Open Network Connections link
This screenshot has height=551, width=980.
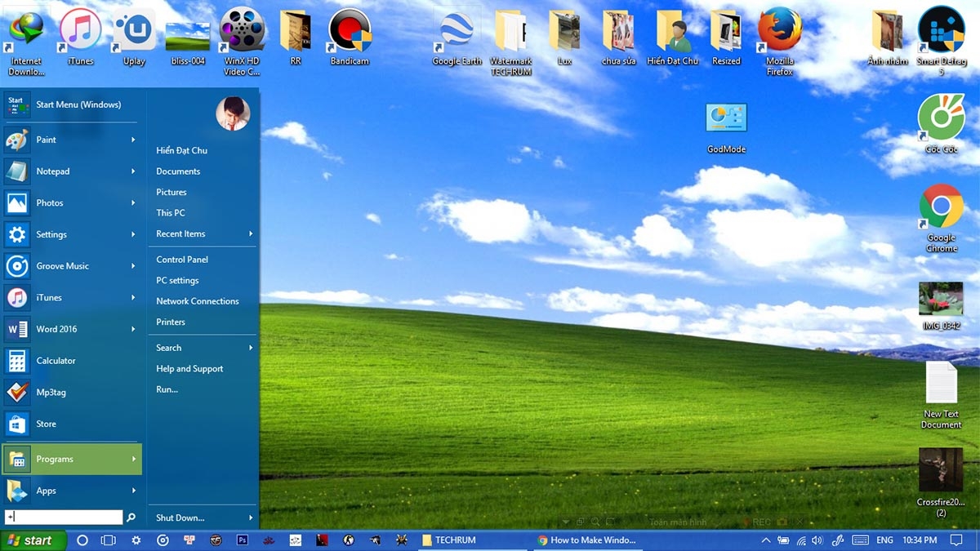point(198,301)
